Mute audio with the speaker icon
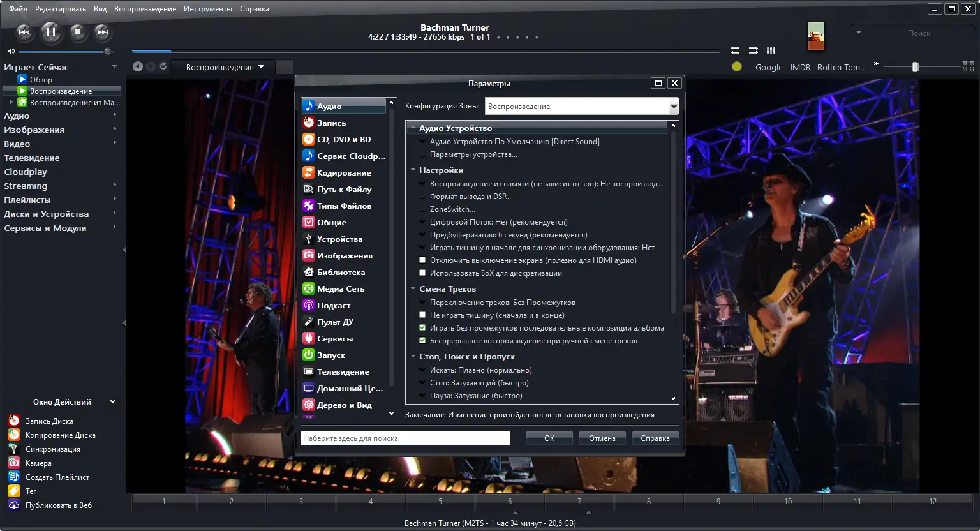This screenshot has height=531, width=980. point(11,51)
